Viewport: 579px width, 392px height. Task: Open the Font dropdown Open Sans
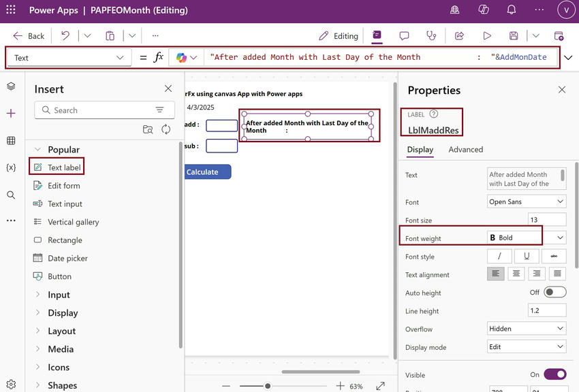[x=527, y=201]
